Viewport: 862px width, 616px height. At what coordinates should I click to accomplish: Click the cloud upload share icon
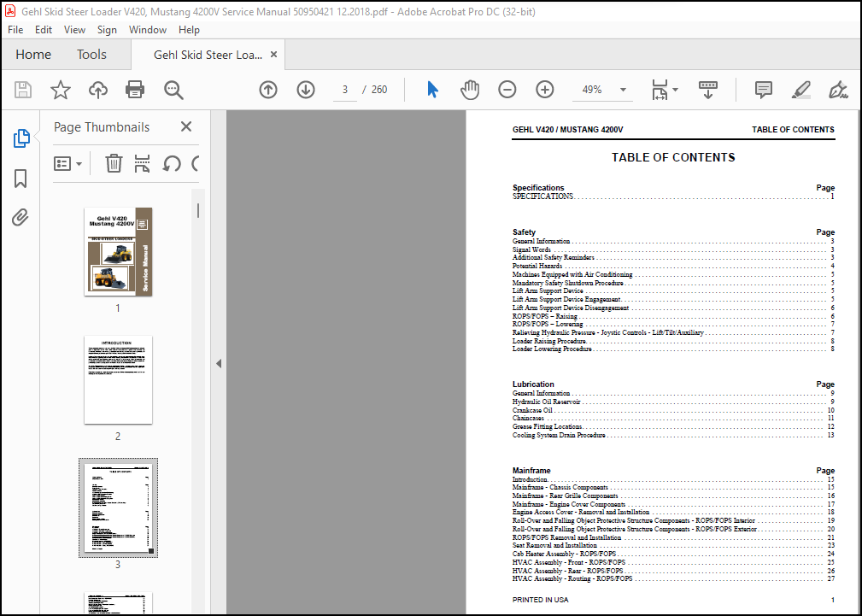[98, 90]
